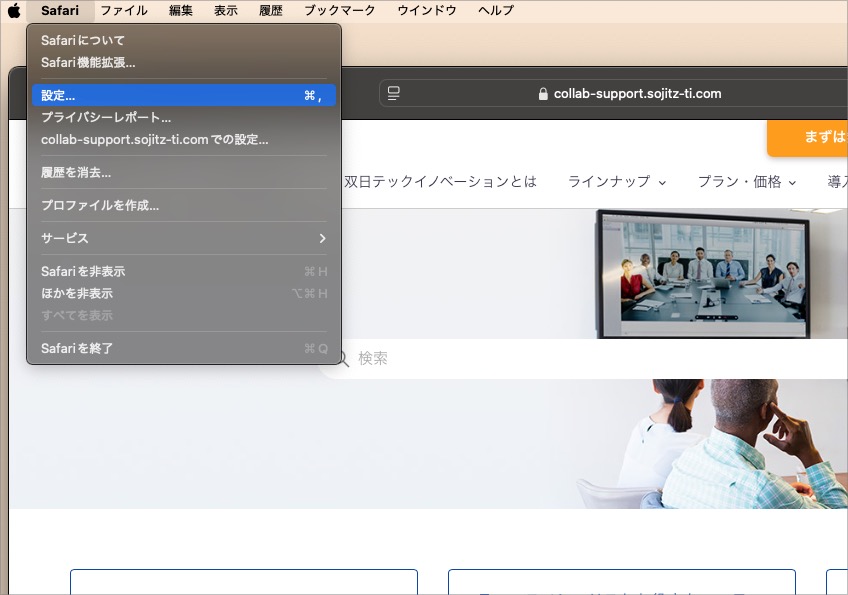Close the Safari menu in menu bar
The image size is (848, 595).
pyautogui.click(x=59, y=10)
